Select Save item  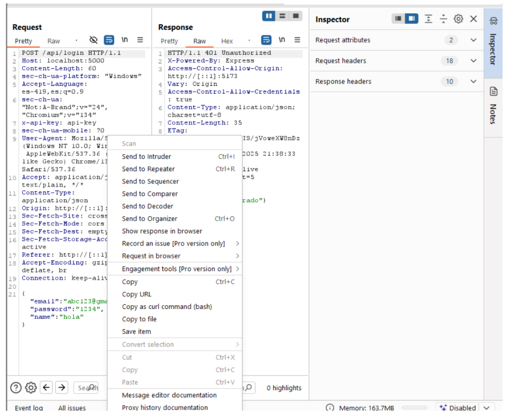coord(175,332)
